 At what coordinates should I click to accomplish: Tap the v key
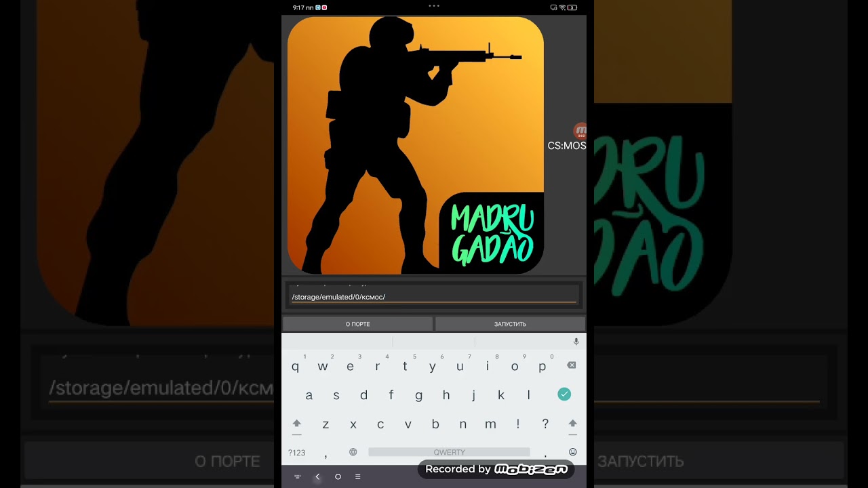408,424
